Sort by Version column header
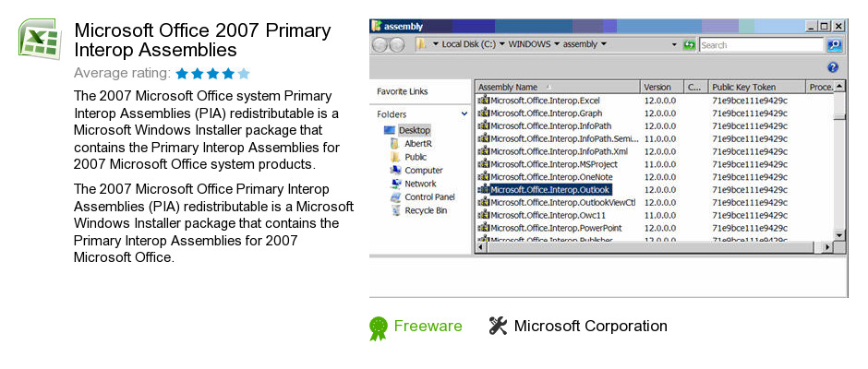Viewport: 868px width, 369px height. click(663, 87)
